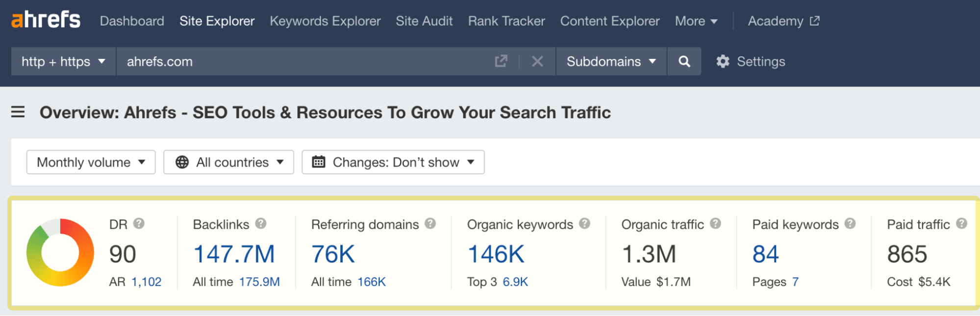Viewport: 980px width, 316px height.
Task: Click the DR help question icon
Action: pyautogui.click(x=139, y=224)
